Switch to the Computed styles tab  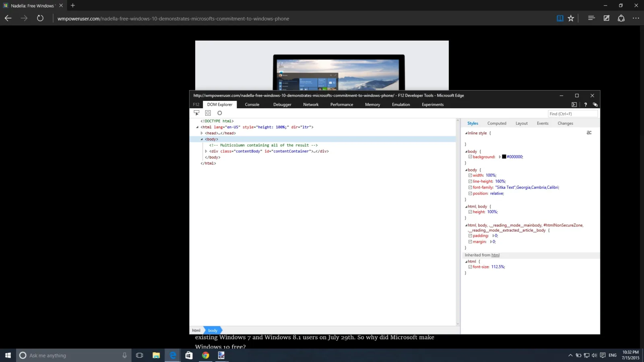pos(497,123)
